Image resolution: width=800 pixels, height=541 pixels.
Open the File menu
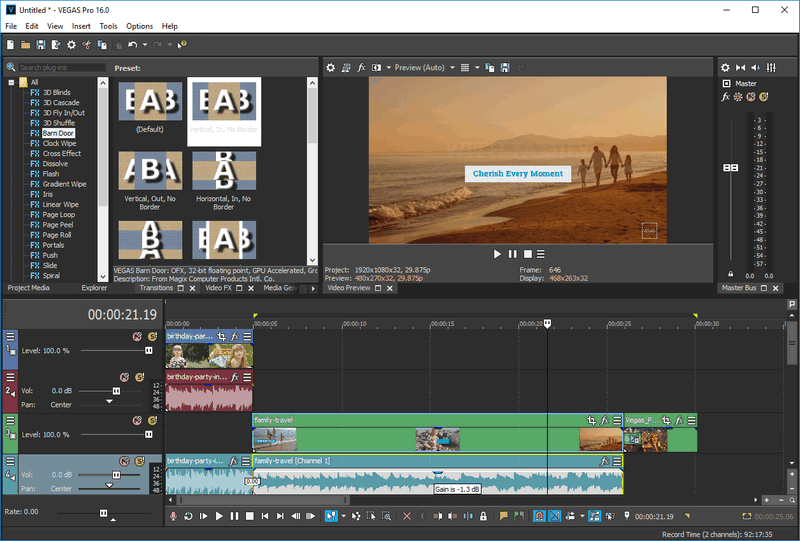pos(11,26)
